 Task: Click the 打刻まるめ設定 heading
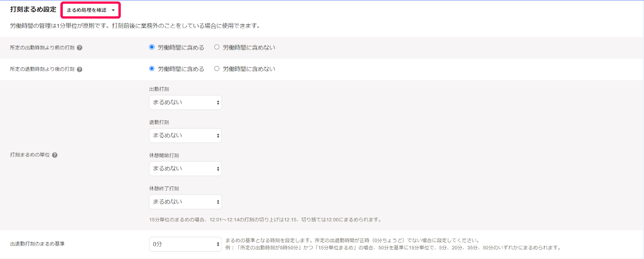(x=33, y=9)
